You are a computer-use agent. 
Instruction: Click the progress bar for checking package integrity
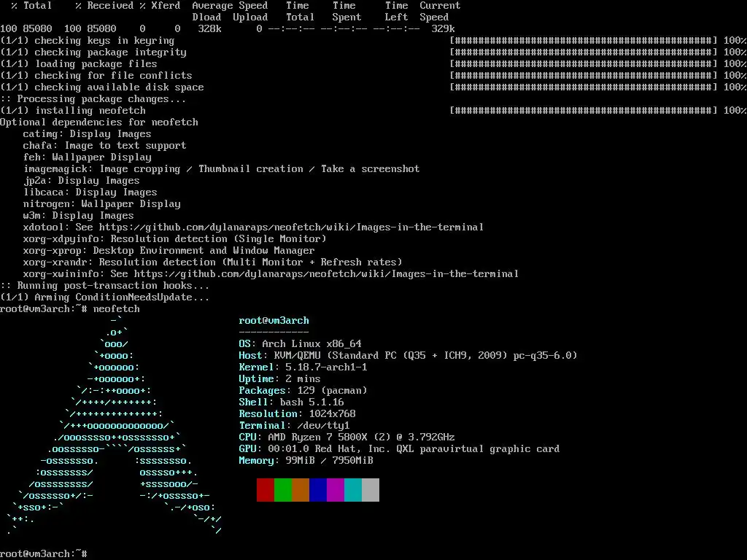pos(583,52)
